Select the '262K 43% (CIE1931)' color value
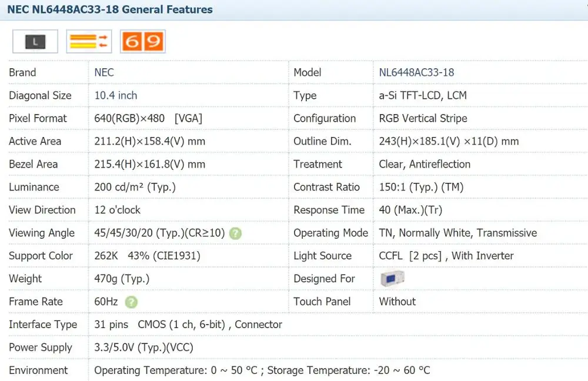The height and width of the screenshot is (381, 588). tap(148, 256)
